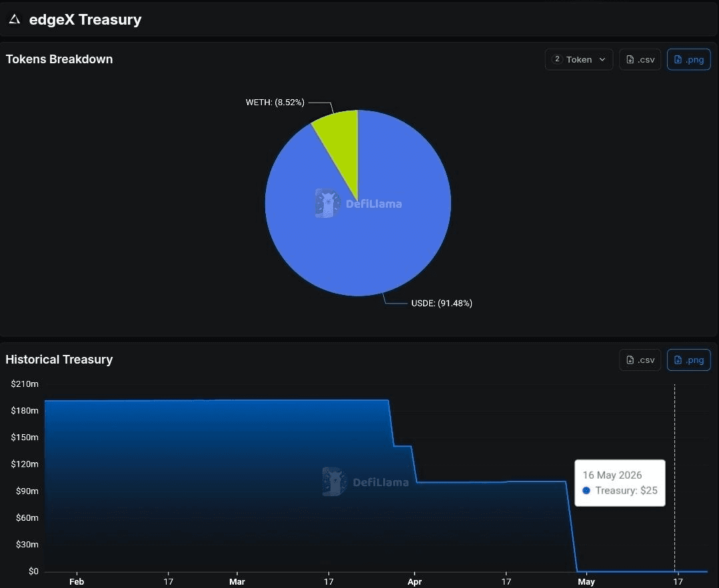Click the $30m y-axis label
The height and width of the screenshot is (588, 719).
pos(27,545)
